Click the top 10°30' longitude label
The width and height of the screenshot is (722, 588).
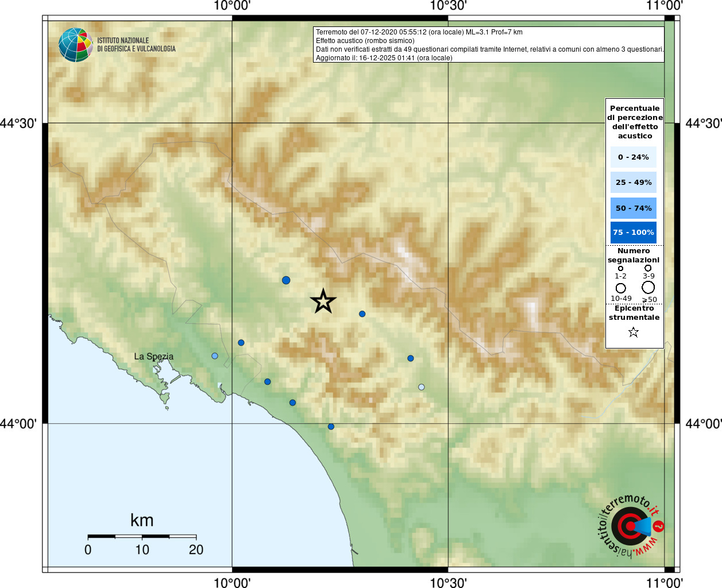448,6
